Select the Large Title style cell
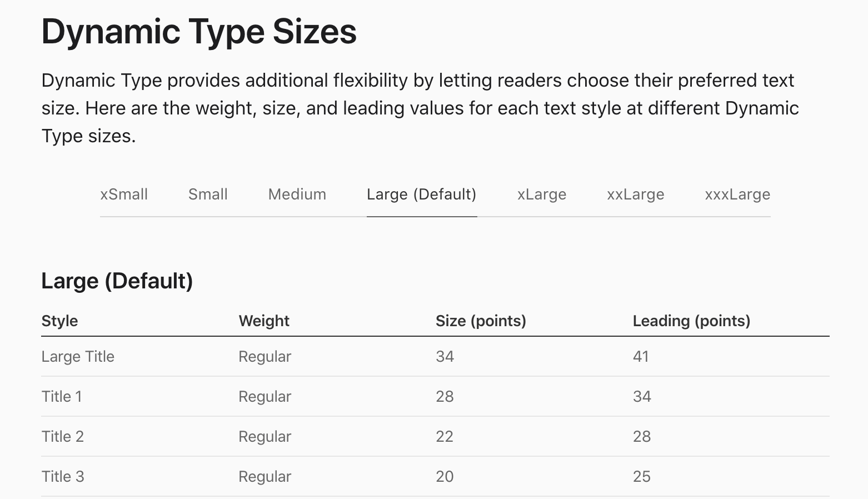The width and height of the screenshot is (868, 499). point(78,357)
